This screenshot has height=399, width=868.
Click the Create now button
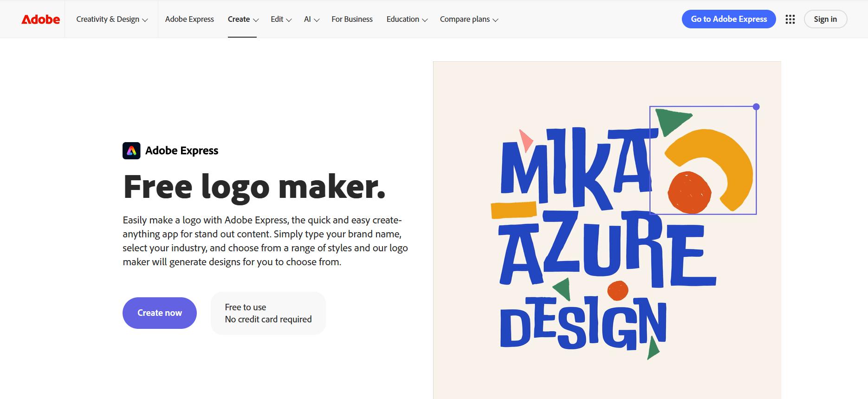(159, 313)
